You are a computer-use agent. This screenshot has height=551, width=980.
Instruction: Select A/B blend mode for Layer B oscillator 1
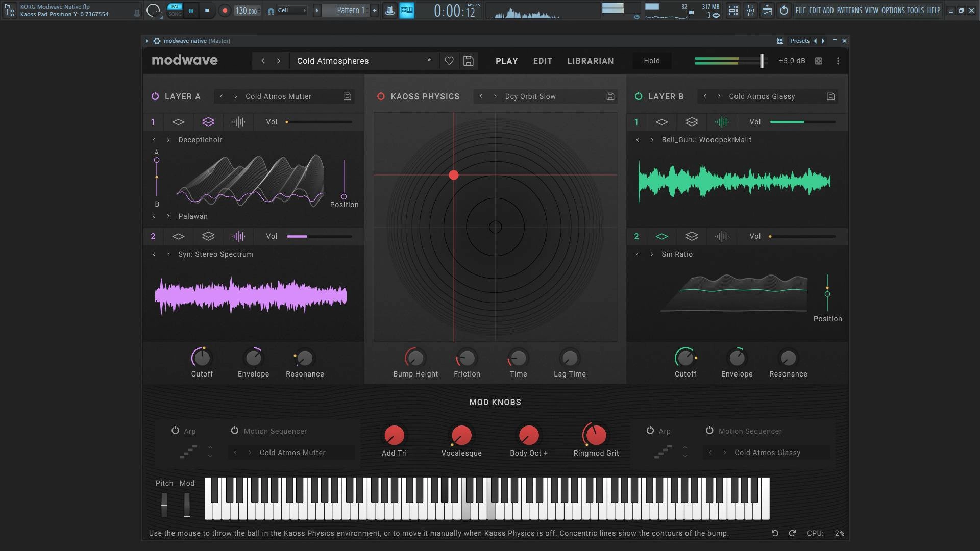point(692,122)
